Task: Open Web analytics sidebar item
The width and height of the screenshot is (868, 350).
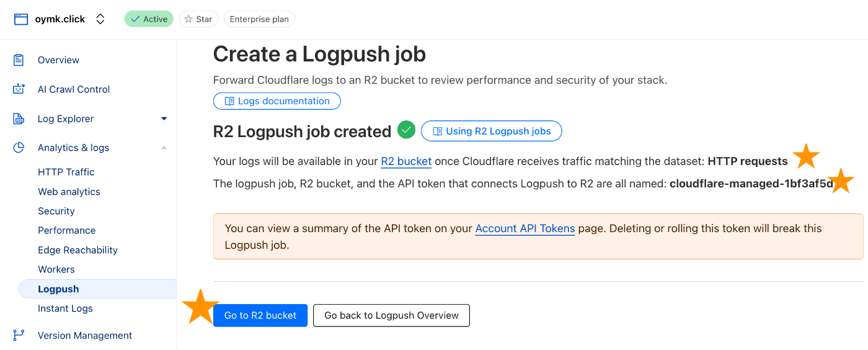Action: 69,192
